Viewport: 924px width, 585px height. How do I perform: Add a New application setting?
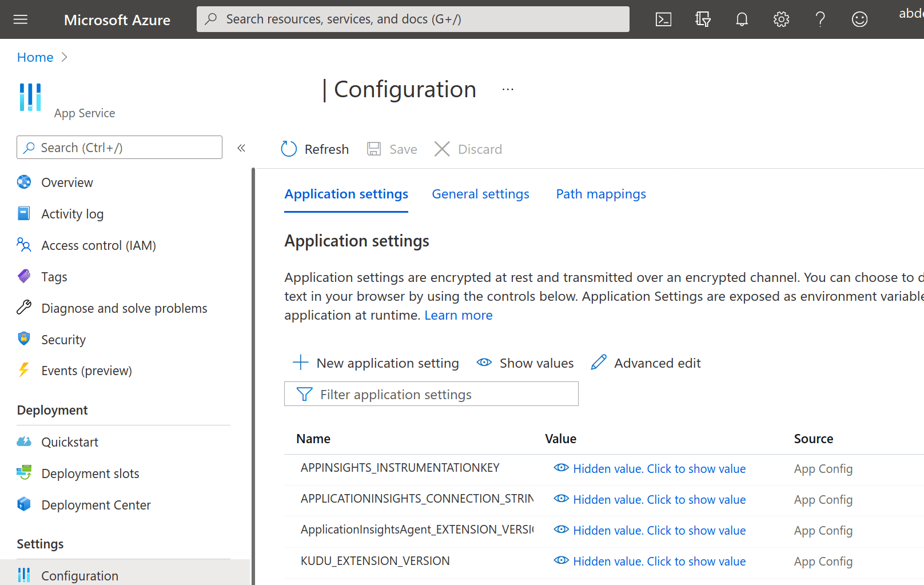pyautogui.click(x=375, y=363)
